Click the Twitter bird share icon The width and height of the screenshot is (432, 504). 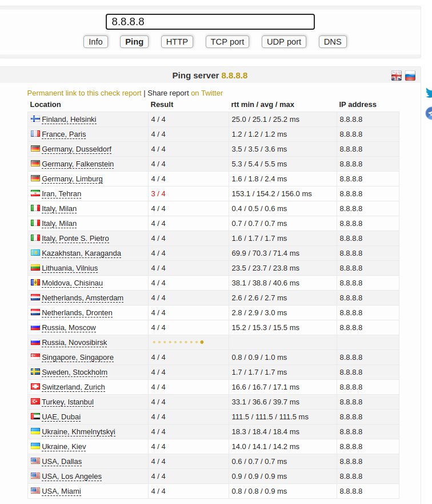pyautogui.click(x=429, y=93)
